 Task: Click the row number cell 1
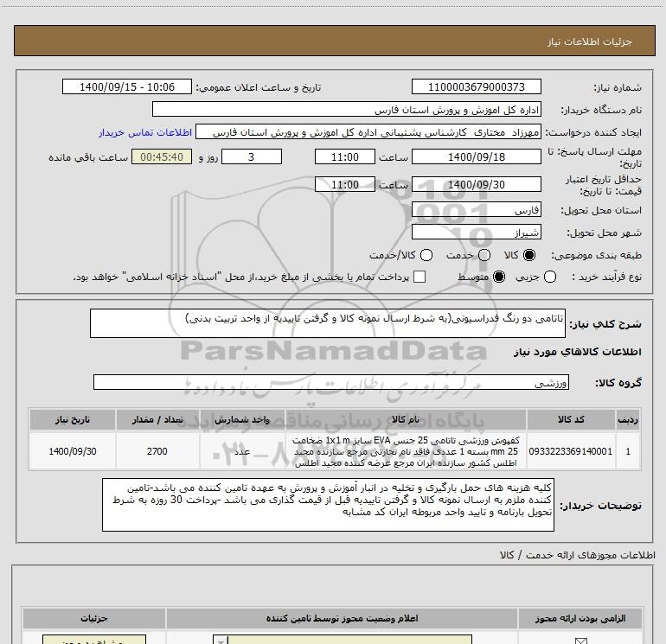click(x=628, y=451)
